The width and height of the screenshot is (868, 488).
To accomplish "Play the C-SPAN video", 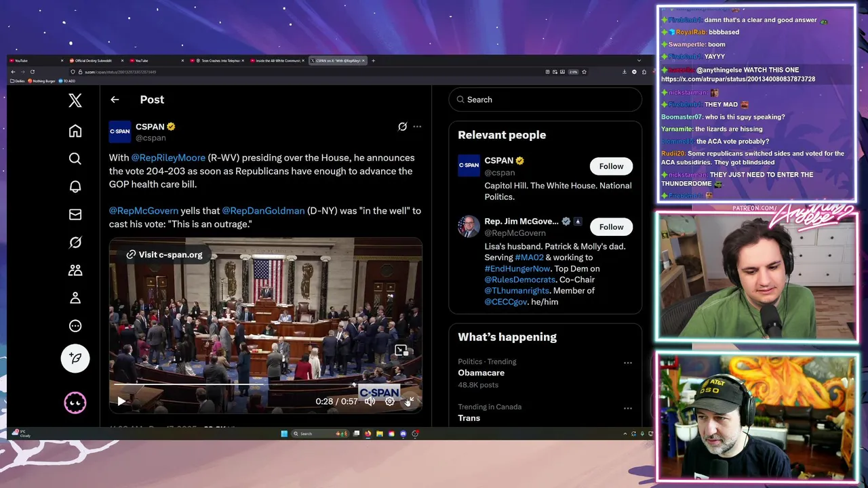I will 121,401.
